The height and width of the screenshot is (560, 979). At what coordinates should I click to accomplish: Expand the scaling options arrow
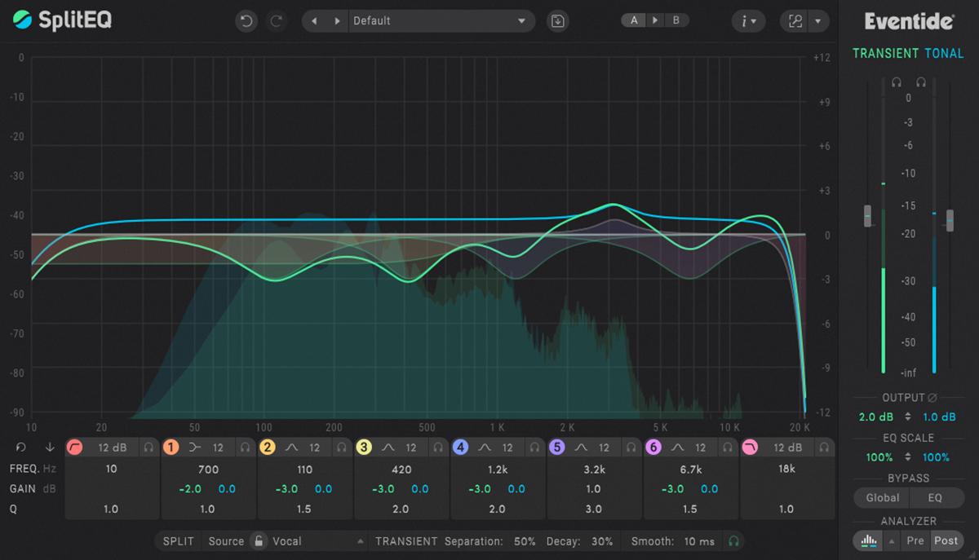(818, 21)
